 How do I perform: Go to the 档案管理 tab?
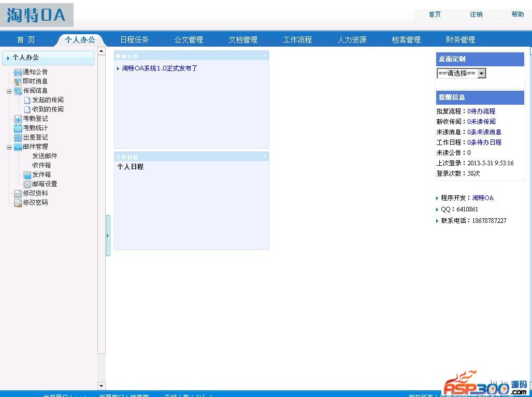[x=406, y=40]
